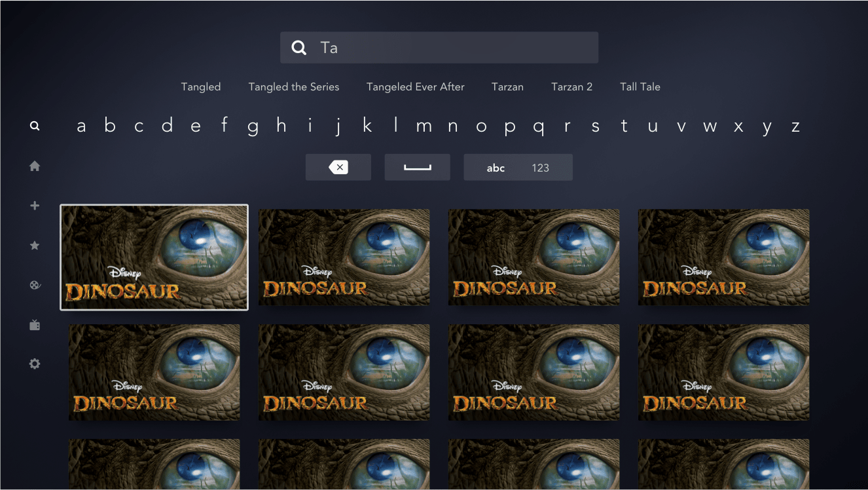Go to Home in the sidebar
The height and width of the screenshot is (490, 868).
[x=35, y=166]
